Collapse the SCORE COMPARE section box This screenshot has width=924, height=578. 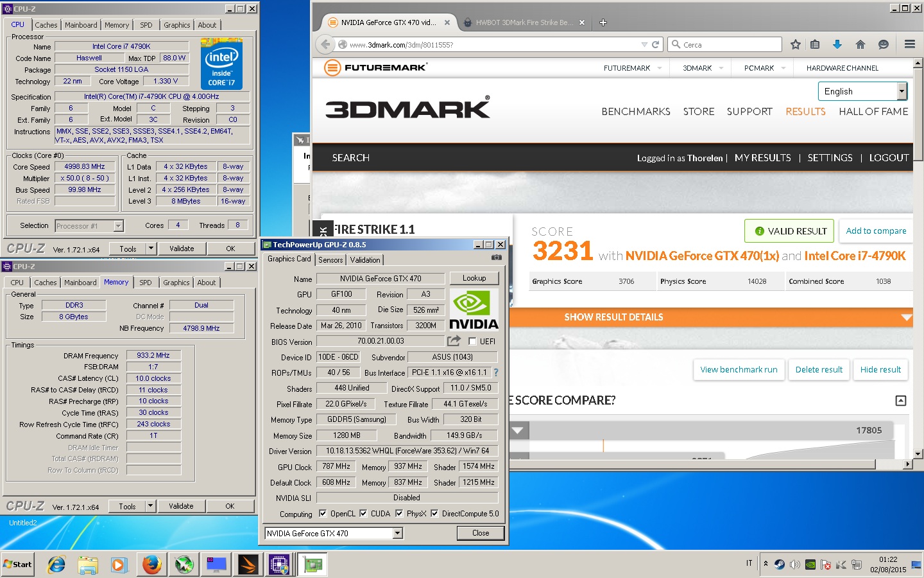[x=901, y=401]
